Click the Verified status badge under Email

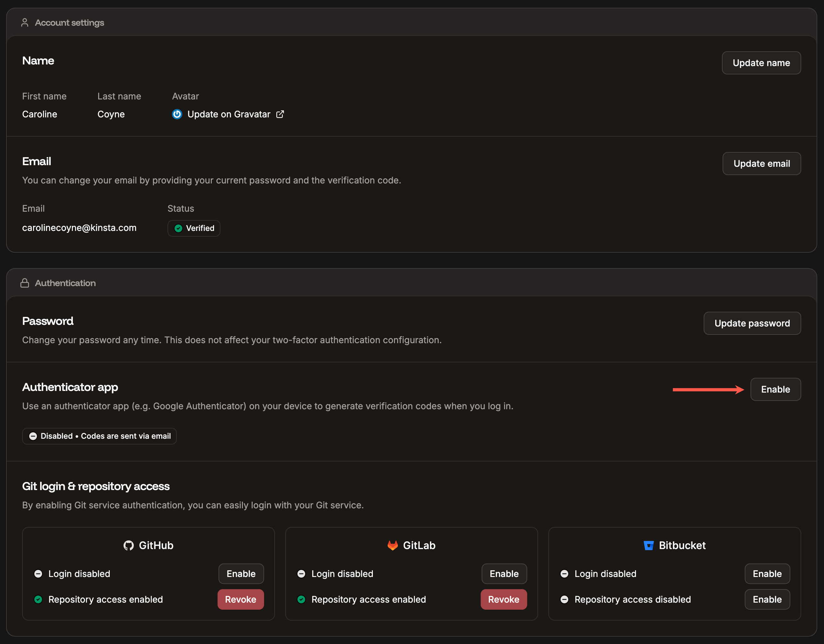point(193,228)
